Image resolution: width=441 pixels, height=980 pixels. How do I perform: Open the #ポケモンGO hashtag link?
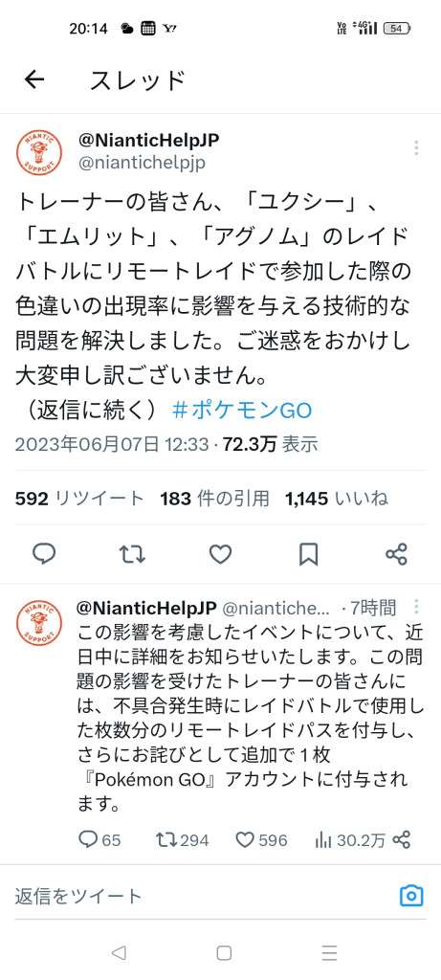coord(241,411)
